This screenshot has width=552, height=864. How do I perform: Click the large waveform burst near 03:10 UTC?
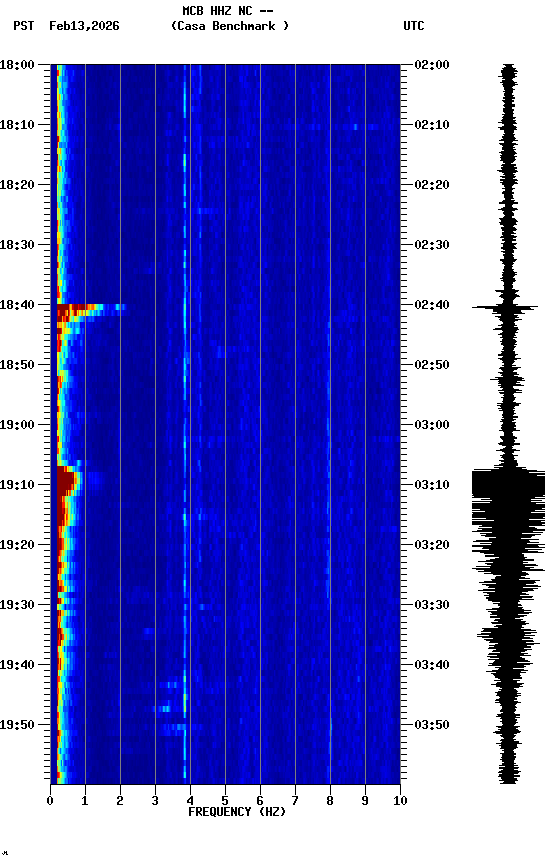tap(508, 485)
